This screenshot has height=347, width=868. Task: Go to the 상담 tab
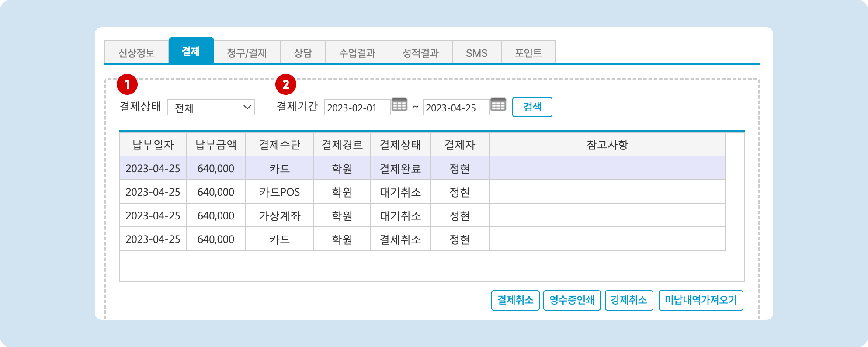pyautogui.click(x=303, y=53)
